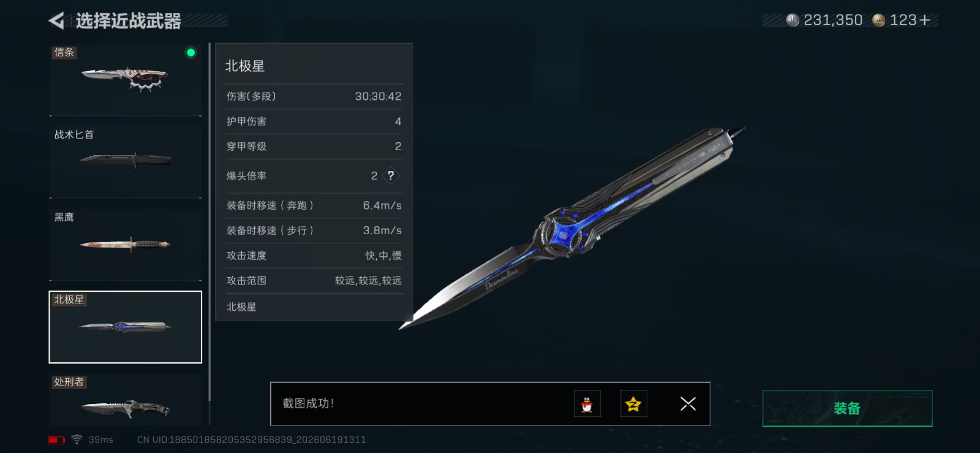
Task: Equip the weapon with the 装备 button
Action: click(x=847, y=408)
